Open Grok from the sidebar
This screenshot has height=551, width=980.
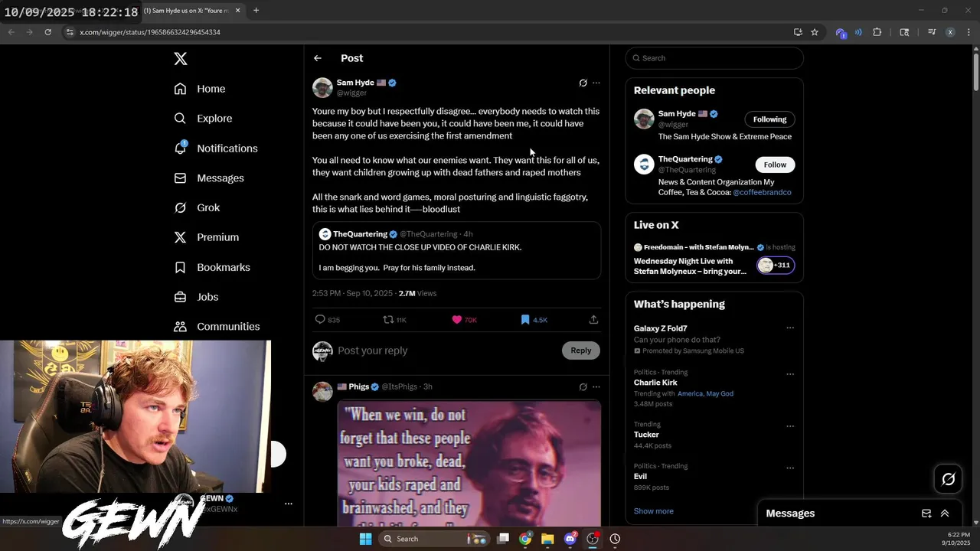[x=197, y=207]
